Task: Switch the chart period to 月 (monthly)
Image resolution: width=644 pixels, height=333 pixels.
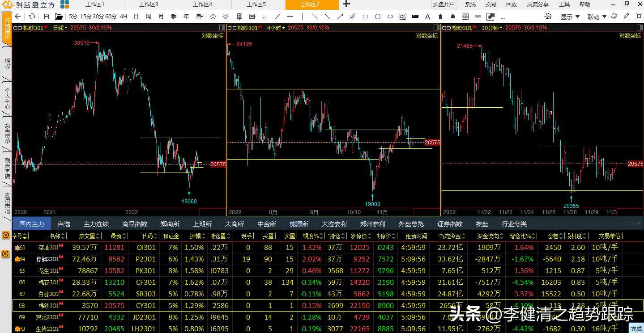Action: (x=161, y=17)
